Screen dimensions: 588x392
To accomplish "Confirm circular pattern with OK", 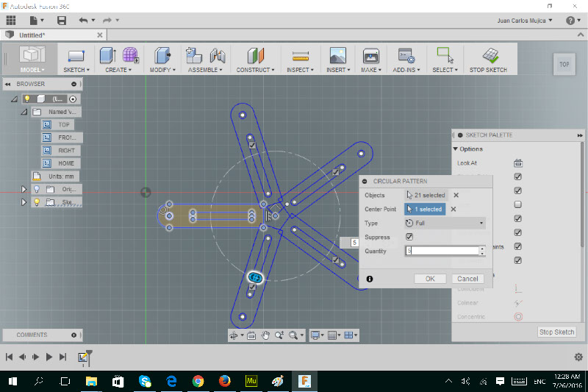I will pos(430,279).
